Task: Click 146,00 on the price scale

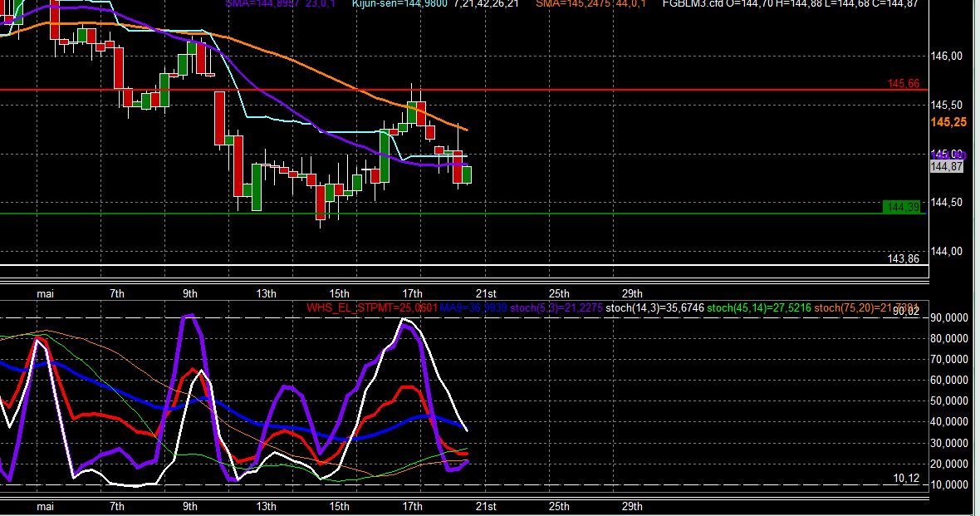Action: click(x=946, y=57)
